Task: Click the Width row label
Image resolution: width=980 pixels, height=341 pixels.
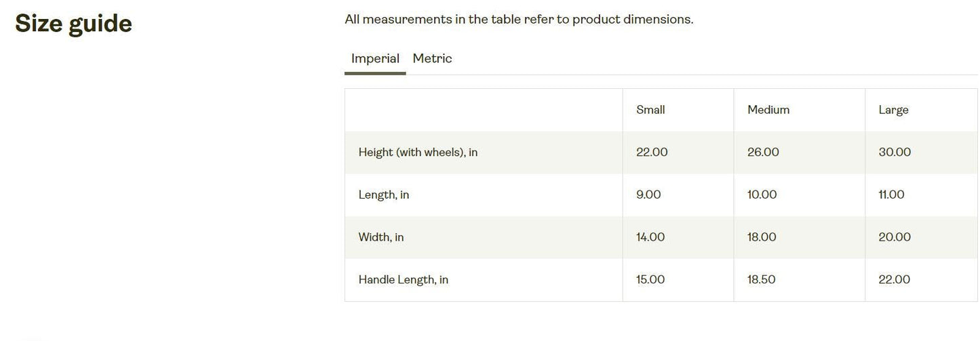Action: (x=381, y=237)
